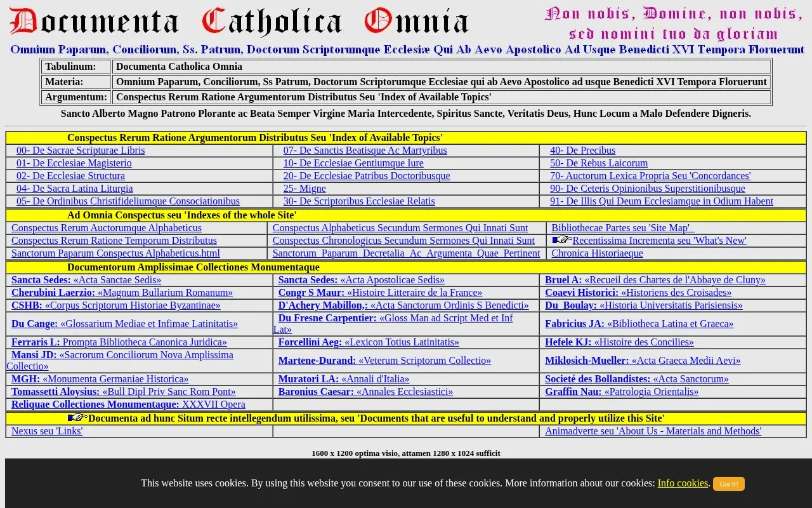812x508 pixels.
Task: Open MGH «Monumenta Germaniae Historica»
Action: click(100, 379)
